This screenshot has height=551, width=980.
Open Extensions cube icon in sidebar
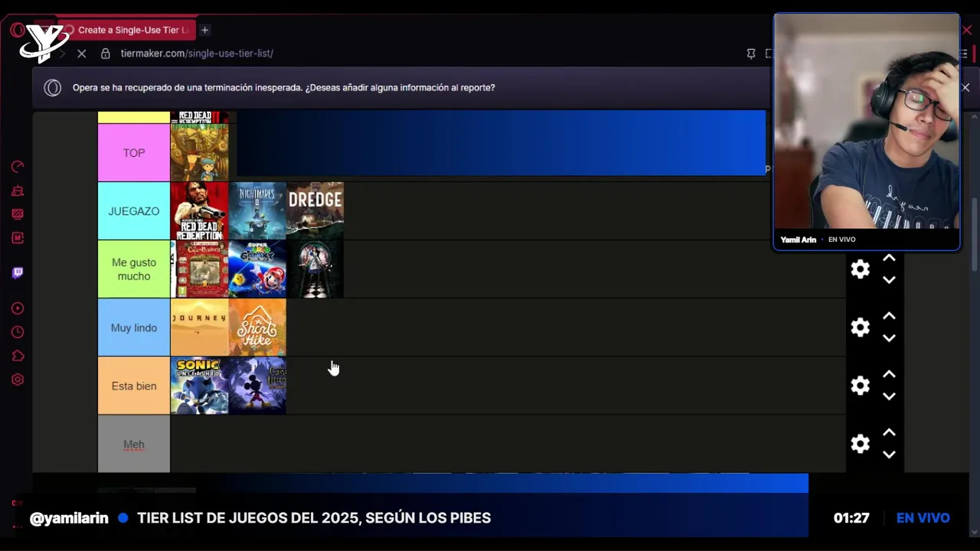pos(18,356)
